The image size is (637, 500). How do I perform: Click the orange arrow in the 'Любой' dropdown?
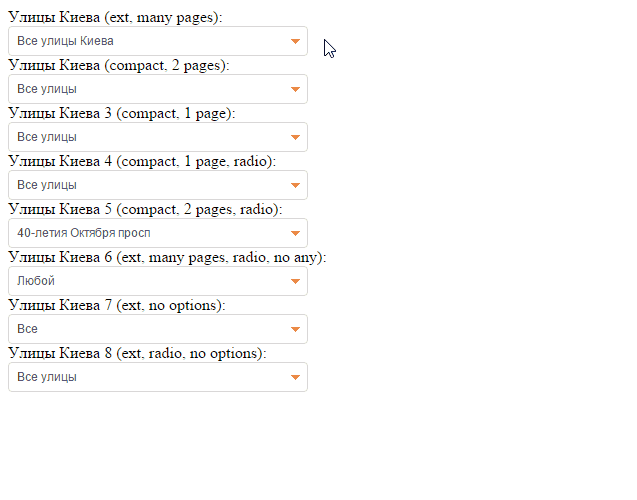point(295,281)
